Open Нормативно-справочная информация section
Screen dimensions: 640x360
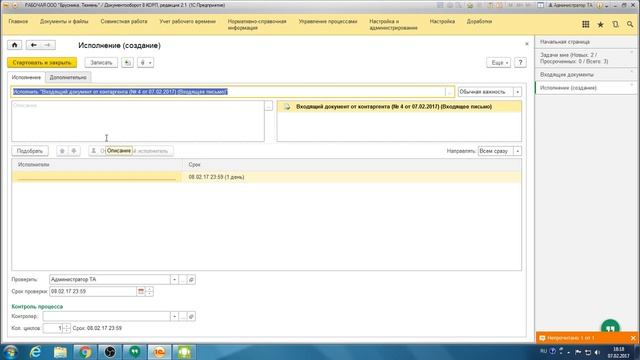pos(257,24)
